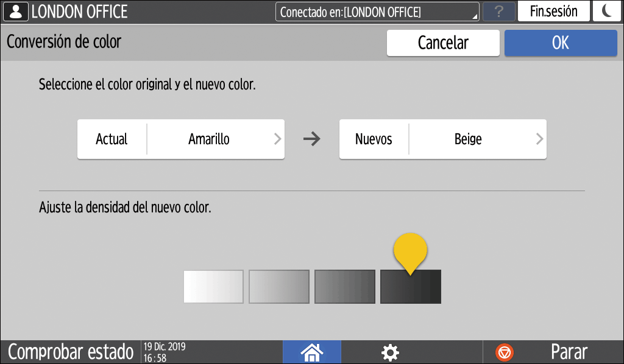The height and width of the screenshot is (364, 624).
Task: Confirm color conversion with OK
Action: [560, 43]
